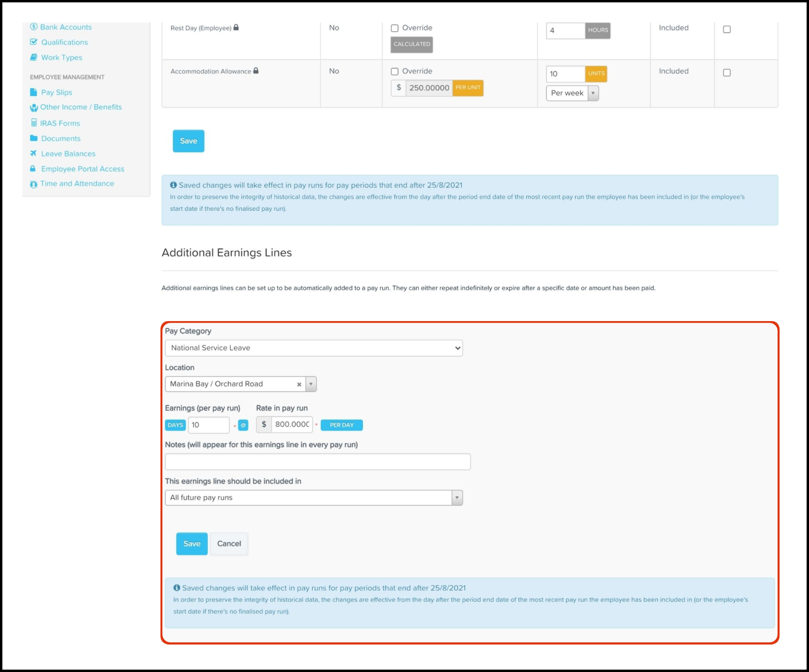
Task: Click the Qualifications checkmark icon
Action: pos(34,42)
